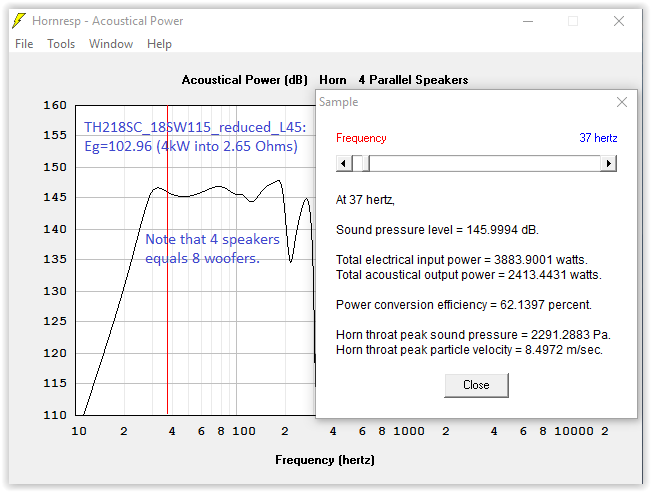Click the Hornresp lightning bolt icon
Image resolution: width=651 pixels, height=492 pixels.
tap(19, 21)
